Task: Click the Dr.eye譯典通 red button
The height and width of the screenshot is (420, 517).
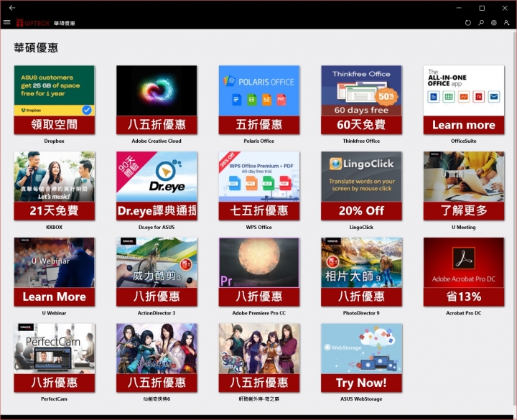Action: (157, 211)
